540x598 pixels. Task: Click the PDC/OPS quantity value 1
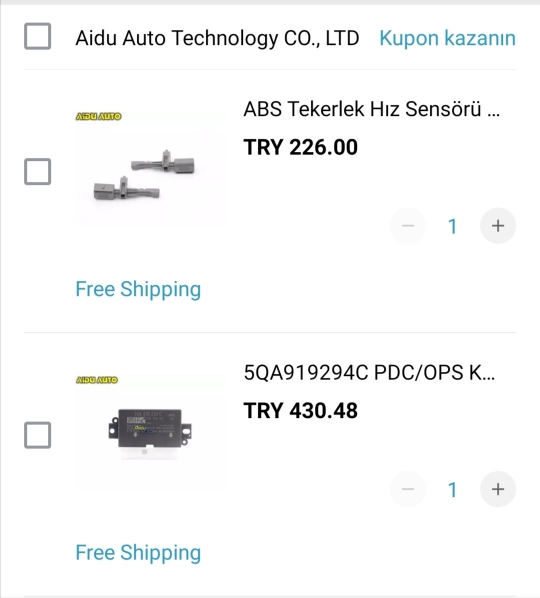pos(453,490)
